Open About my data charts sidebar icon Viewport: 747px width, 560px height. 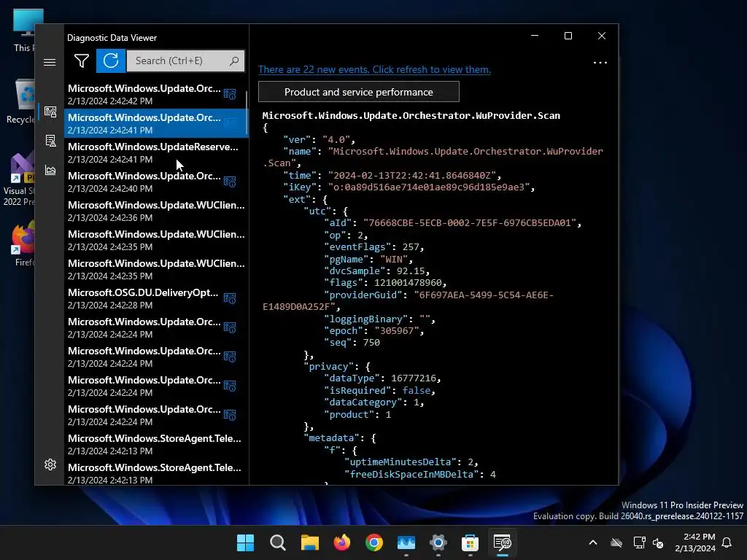[x=50, y=170]
